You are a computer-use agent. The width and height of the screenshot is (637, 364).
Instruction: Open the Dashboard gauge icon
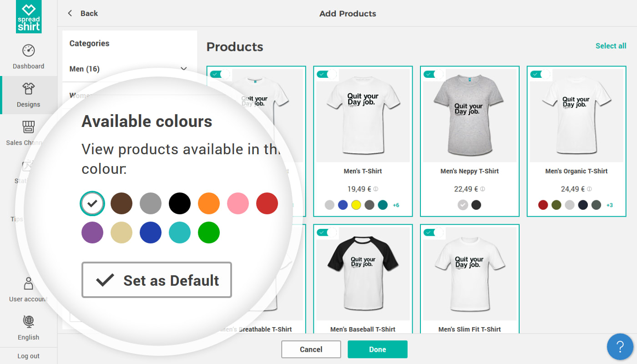click(x=28, y=51)
